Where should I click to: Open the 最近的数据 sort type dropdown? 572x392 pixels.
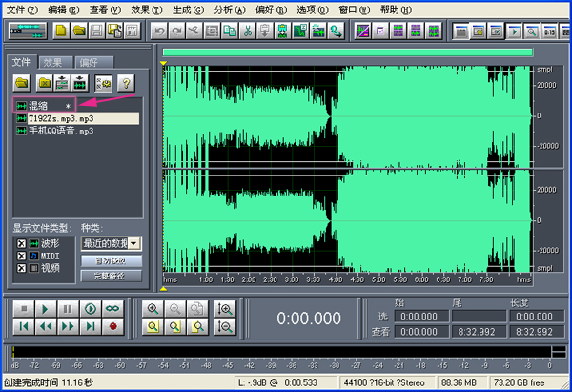click(134, 243)
